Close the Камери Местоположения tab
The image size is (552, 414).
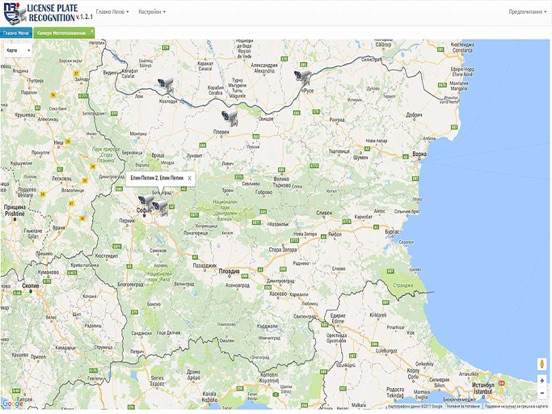tap(92, 31)
